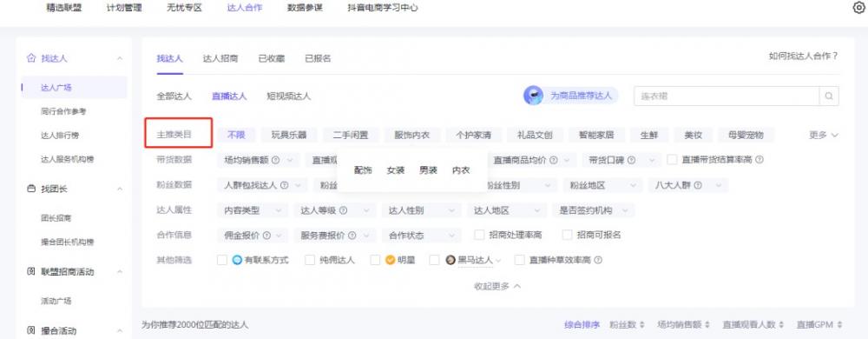Click the icon beside 联盟招商活动
Screen dimensions: 868x339
[31, 272]
